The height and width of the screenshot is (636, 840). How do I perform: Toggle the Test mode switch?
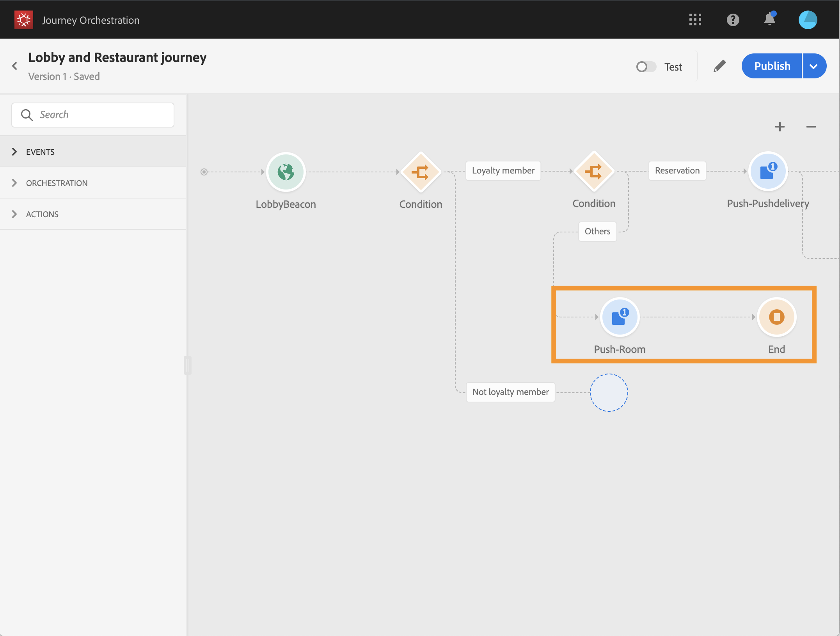(646, 67)
